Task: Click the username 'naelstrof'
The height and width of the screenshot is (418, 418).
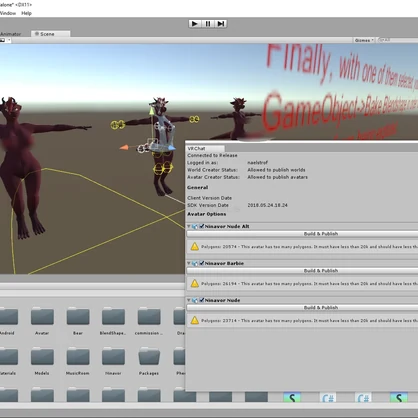Action: pyautogui.click(x=257, y=163)
